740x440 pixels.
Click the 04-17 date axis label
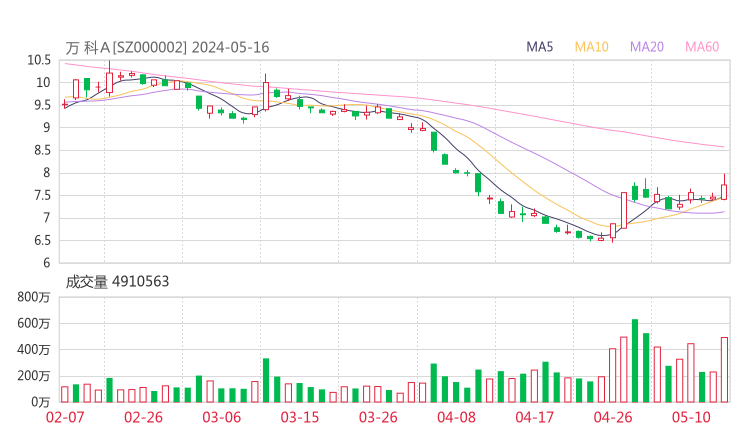click(x=535, y=417)
